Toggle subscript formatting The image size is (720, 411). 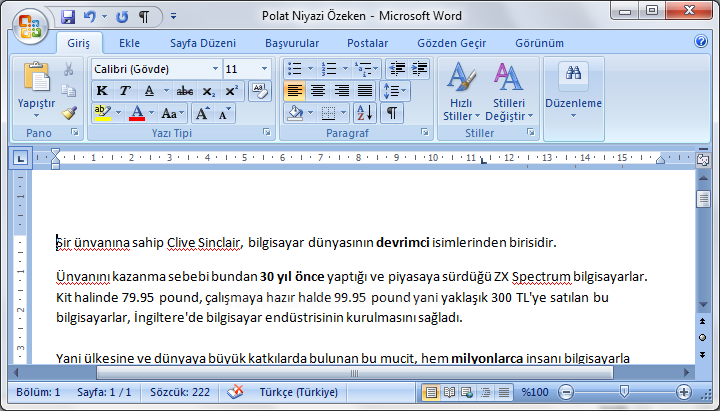[208, 91]
